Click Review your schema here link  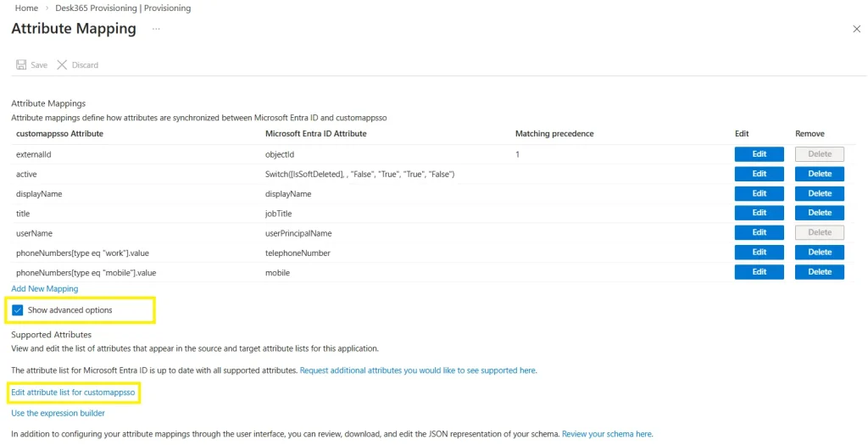pyautogui.click(x=607, y=434)
